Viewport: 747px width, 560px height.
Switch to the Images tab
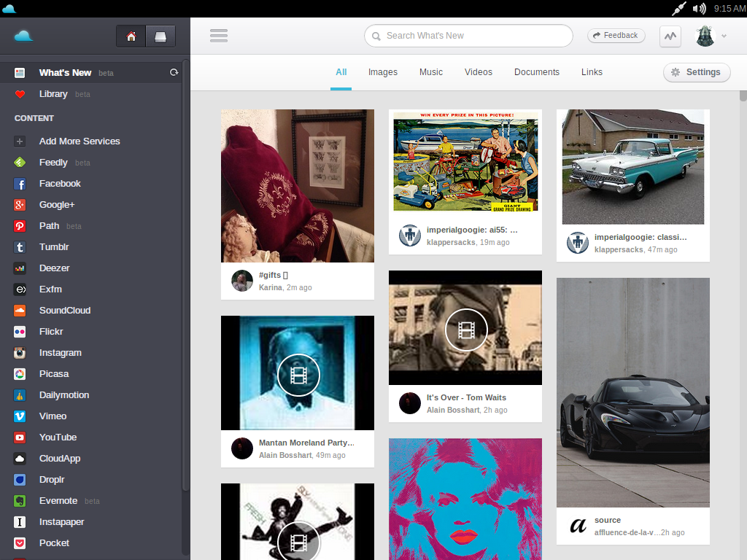click(383, 72)
